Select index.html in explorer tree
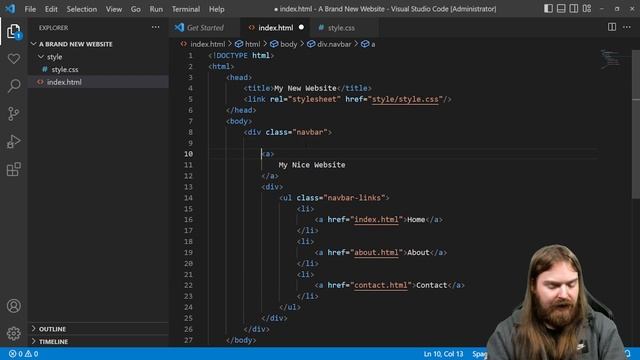The width and height of the screenshot is (640, 360). [x=98, y=82]
